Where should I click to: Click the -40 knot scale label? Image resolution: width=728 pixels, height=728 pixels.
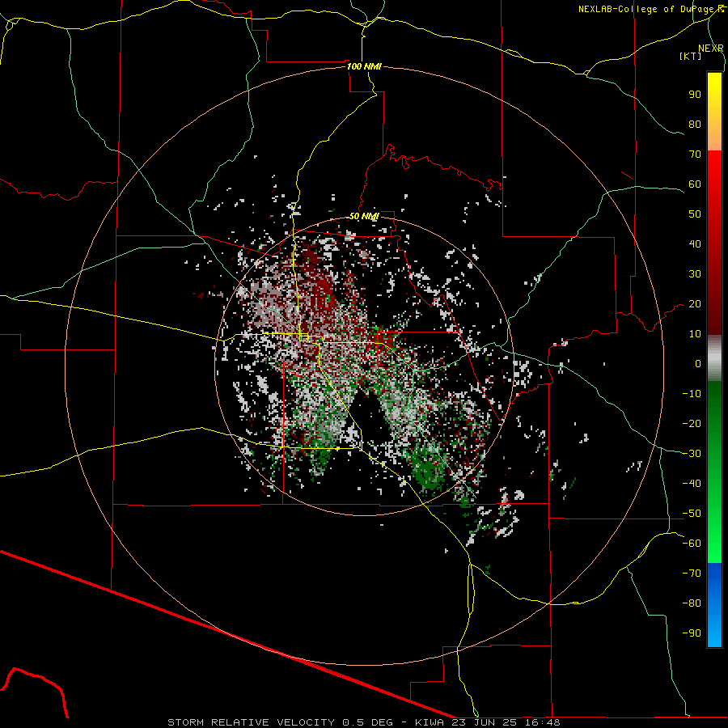[692, 484]
